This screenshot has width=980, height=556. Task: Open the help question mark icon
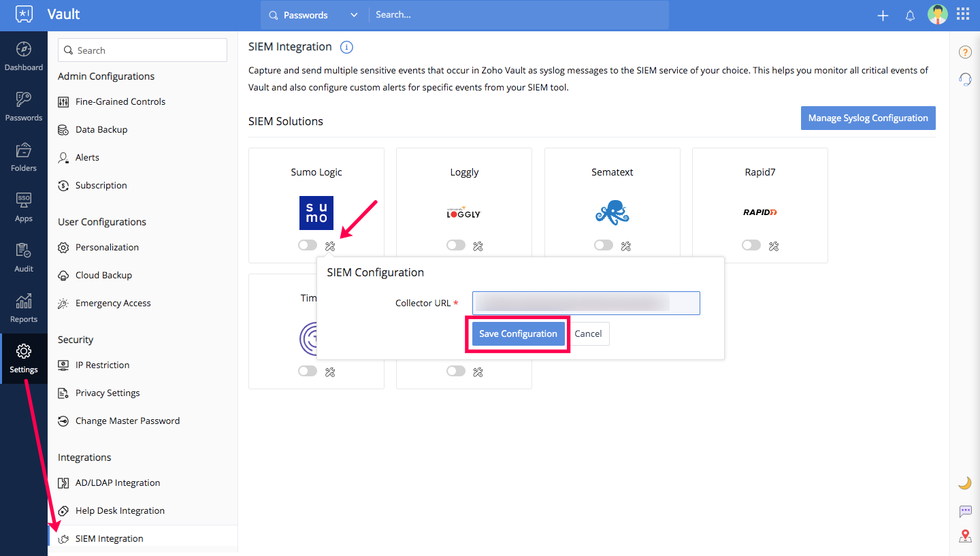point(964,52)
